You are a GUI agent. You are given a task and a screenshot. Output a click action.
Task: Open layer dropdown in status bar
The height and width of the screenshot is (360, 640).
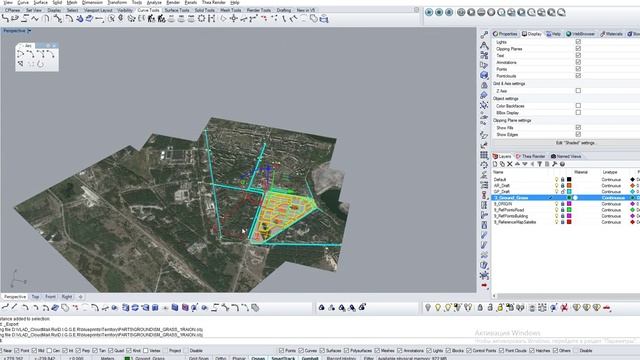tap(145, 358)
